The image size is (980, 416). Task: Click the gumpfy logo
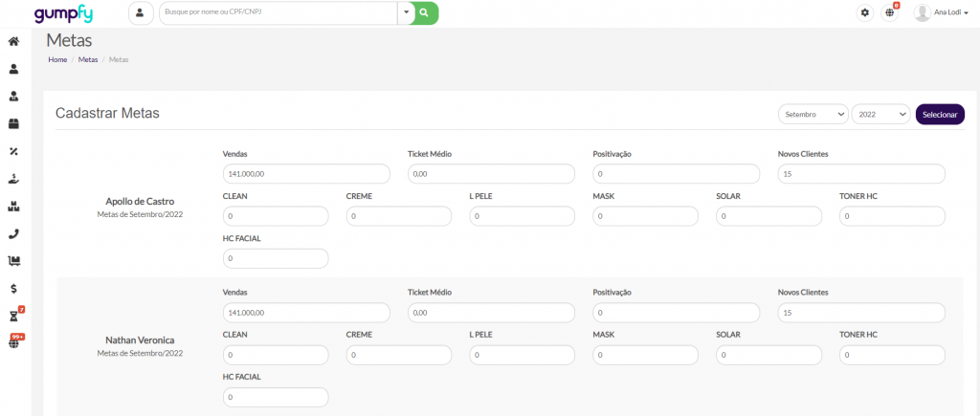click(x=62, y=13)
